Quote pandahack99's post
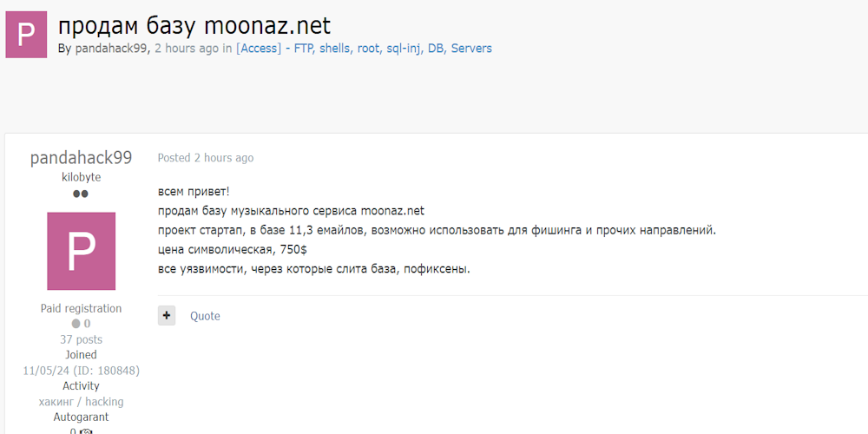 (x=205, y=316)
